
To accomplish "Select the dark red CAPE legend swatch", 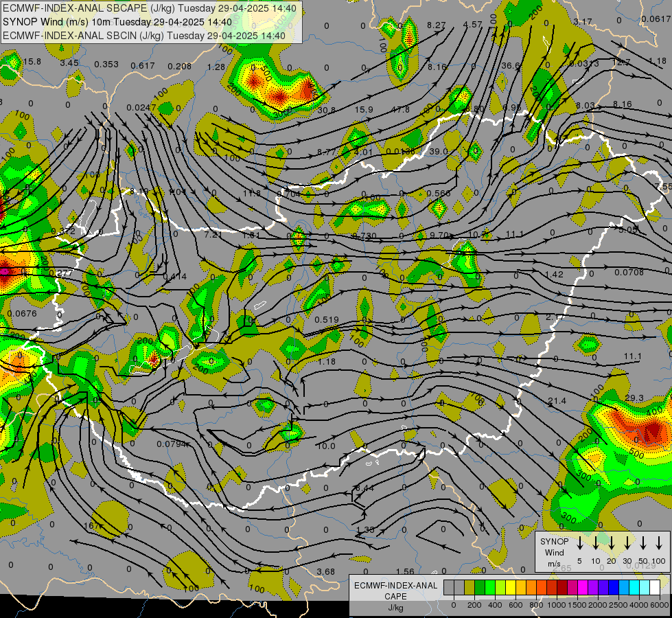I will pyautogui.click(x=562, y=588).
